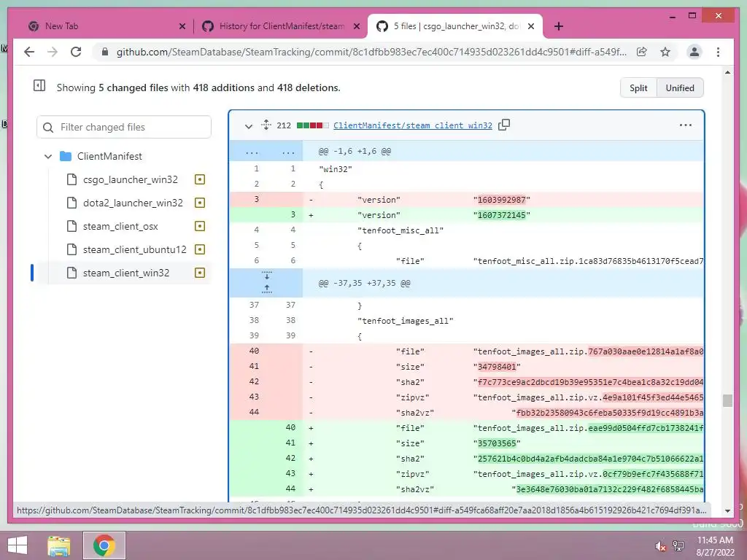Click the "tenfoot_images_all" line text
This screenshot has height=560, width=747.
405,321
